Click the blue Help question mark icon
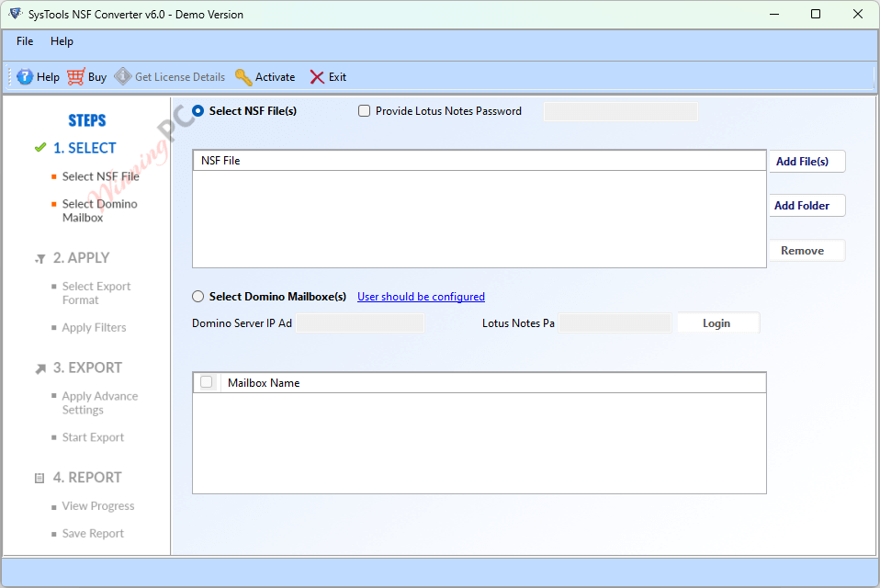Image resolution: width=880 pixels, height=588 pixels. click(x=25, y=77)
